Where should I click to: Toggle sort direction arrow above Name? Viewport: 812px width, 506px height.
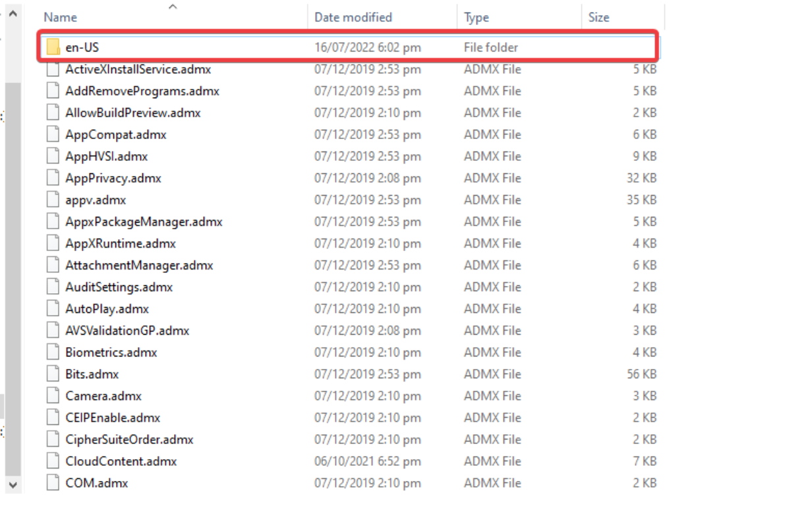coord(173,7)
